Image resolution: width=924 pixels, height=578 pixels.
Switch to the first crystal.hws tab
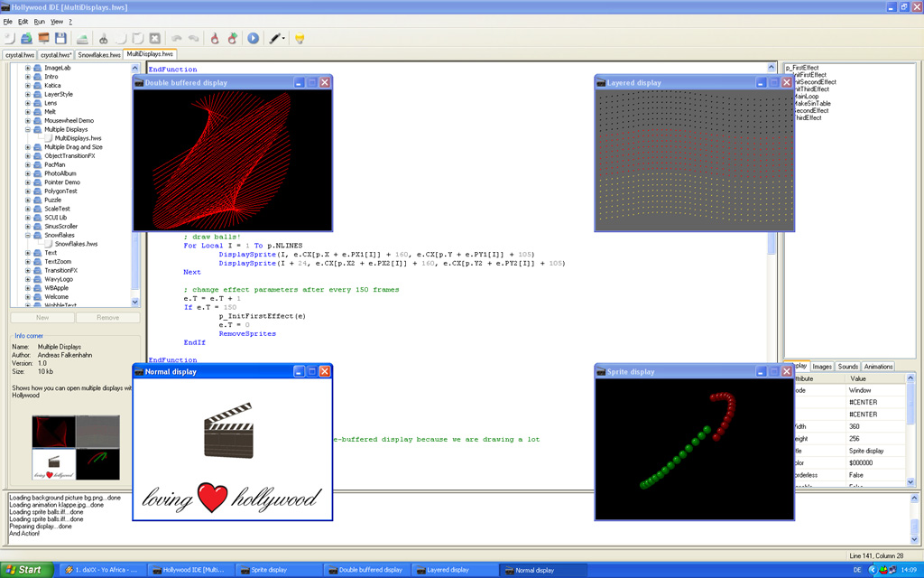coord(20,55)
